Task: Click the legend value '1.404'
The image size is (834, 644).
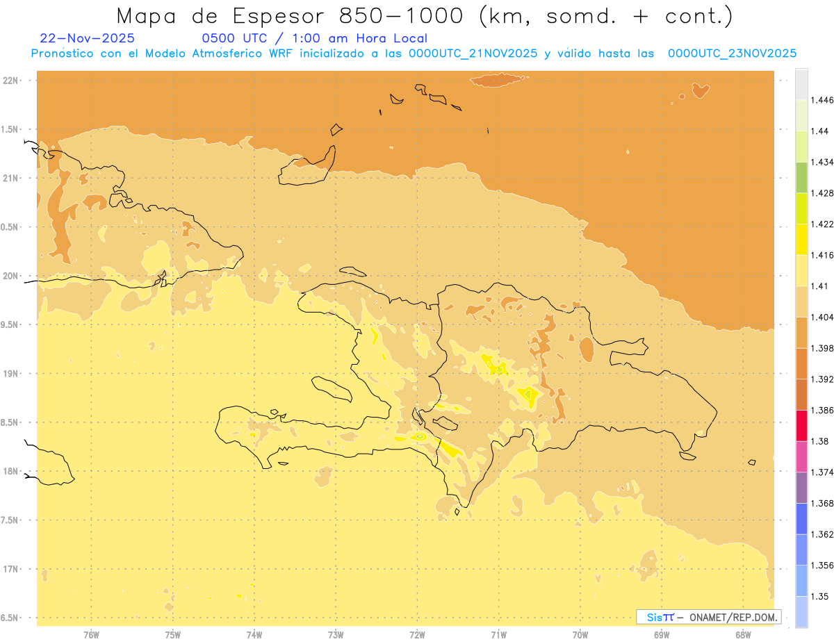Action: [x=823, y=317]
